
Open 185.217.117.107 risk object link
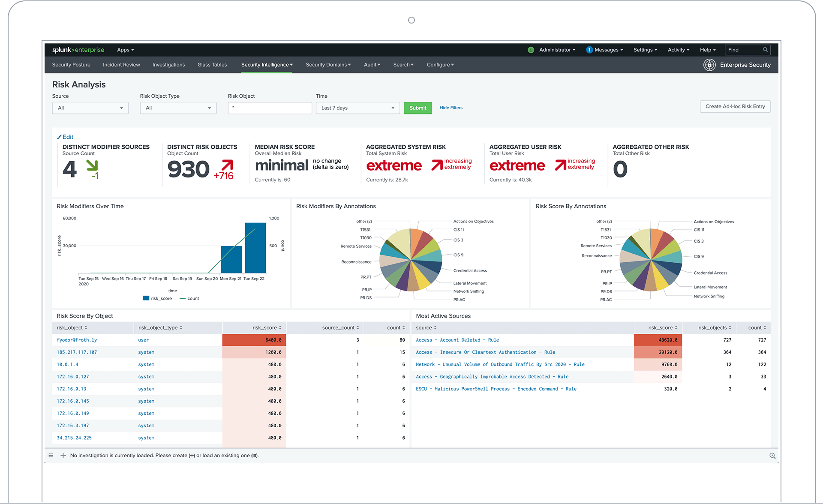point(77,352)
